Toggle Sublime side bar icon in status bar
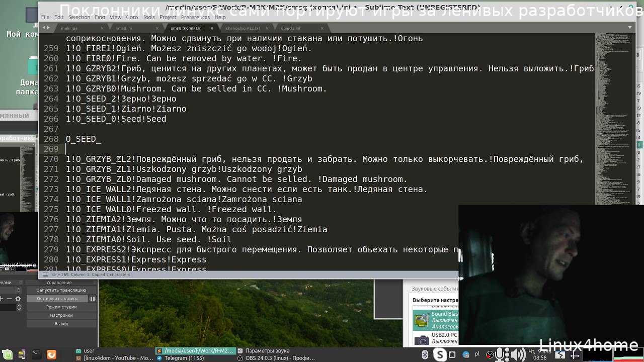644x362 pixels. 46,275
